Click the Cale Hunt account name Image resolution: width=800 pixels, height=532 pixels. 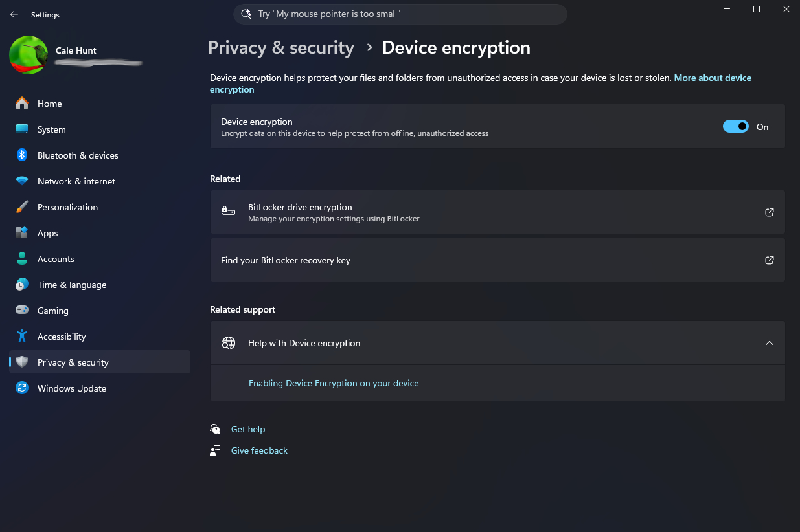click(x=76, y=50)
